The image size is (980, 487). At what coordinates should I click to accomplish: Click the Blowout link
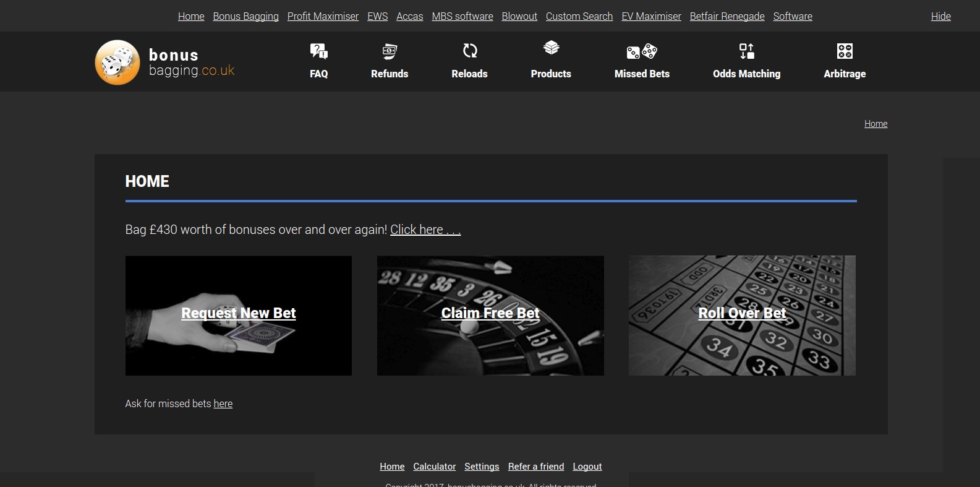(519, 16)
